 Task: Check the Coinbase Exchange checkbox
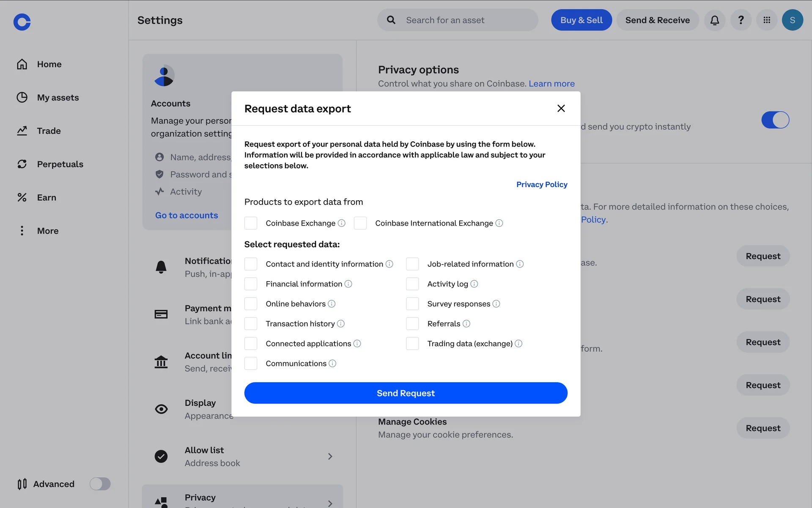(251, 223)
